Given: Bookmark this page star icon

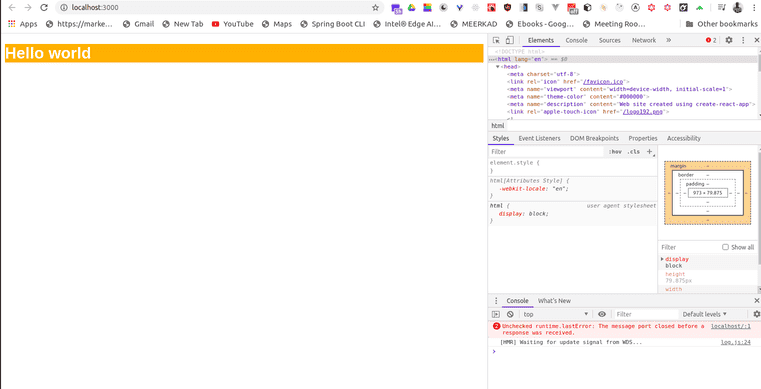Looking at the screenshot, I should pos(375,7).
